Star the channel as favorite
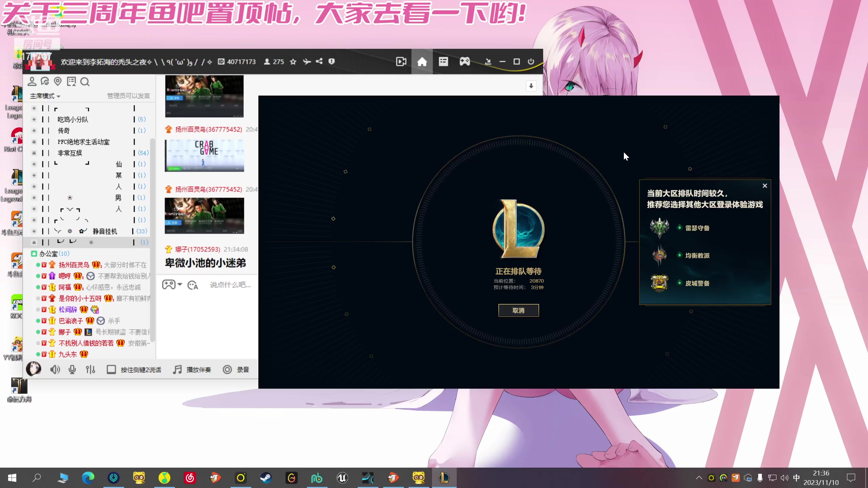Screen dimensions: 868x488 [293, 61]
